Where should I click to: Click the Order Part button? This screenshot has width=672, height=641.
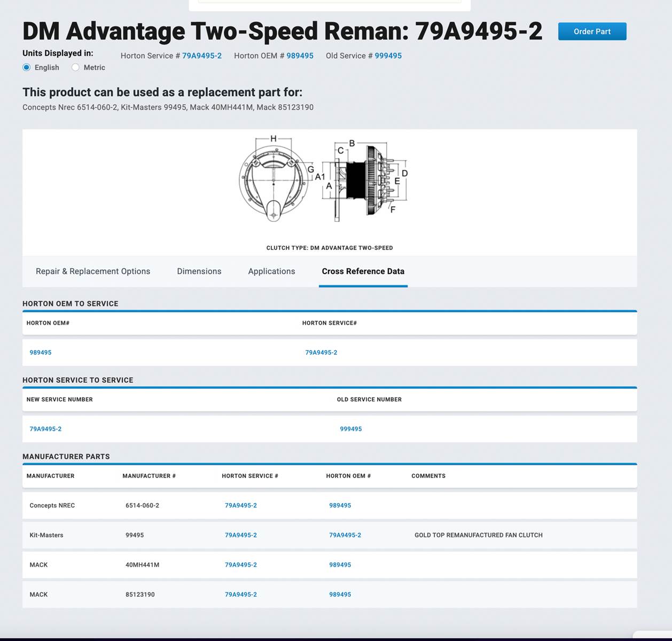[x=592, y=32]
